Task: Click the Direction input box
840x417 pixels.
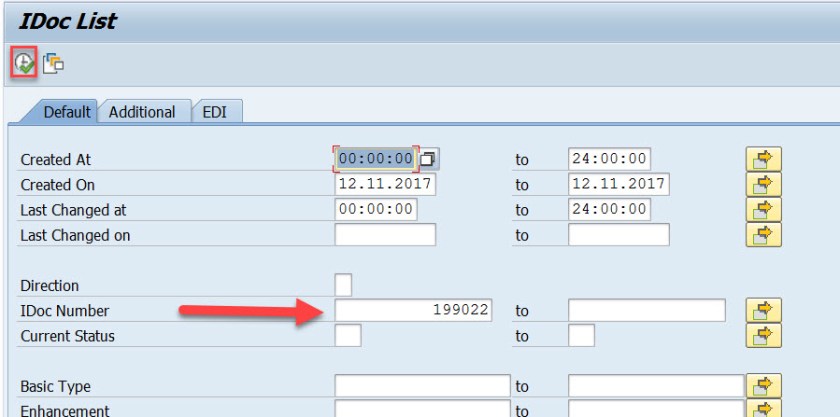Action: pos(343,285)
